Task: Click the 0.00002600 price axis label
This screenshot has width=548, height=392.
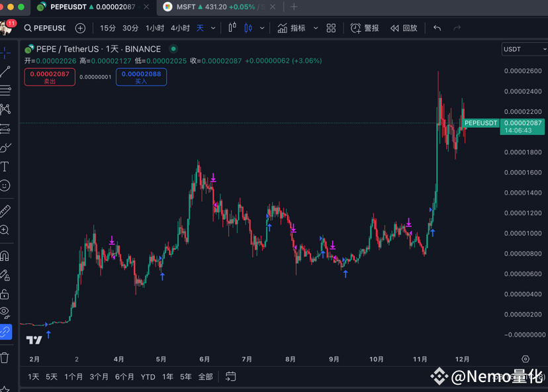Action: pos(523,71)
